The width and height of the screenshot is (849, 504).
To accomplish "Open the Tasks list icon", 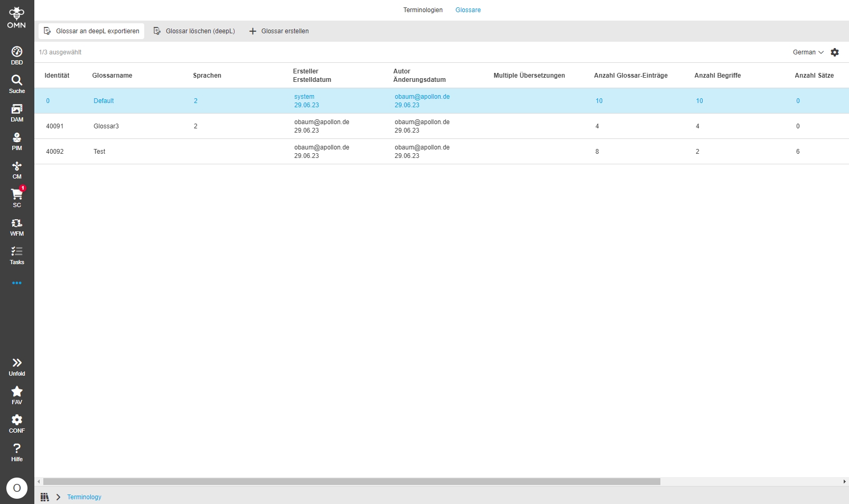I will 17,255.
